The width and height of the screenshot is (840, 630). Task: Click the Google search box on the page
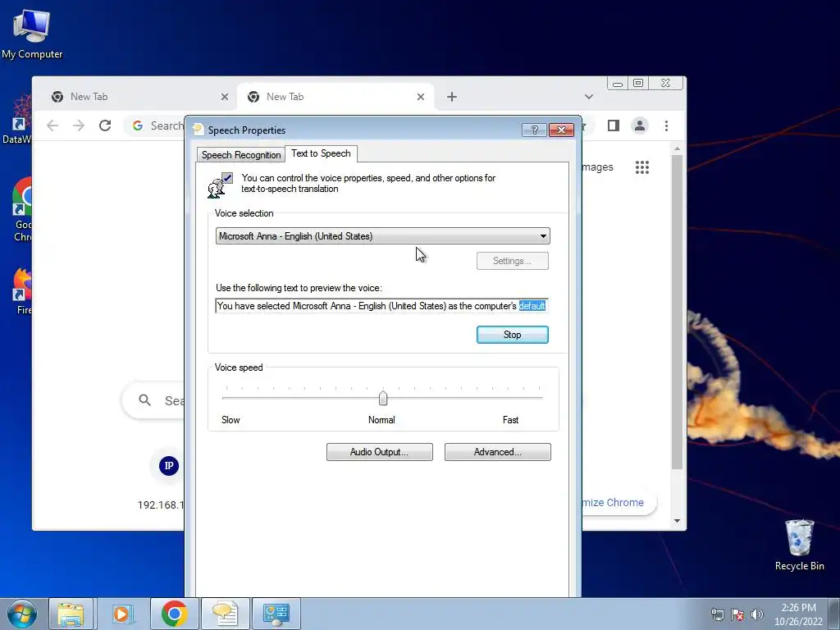(x=154, y=400)
